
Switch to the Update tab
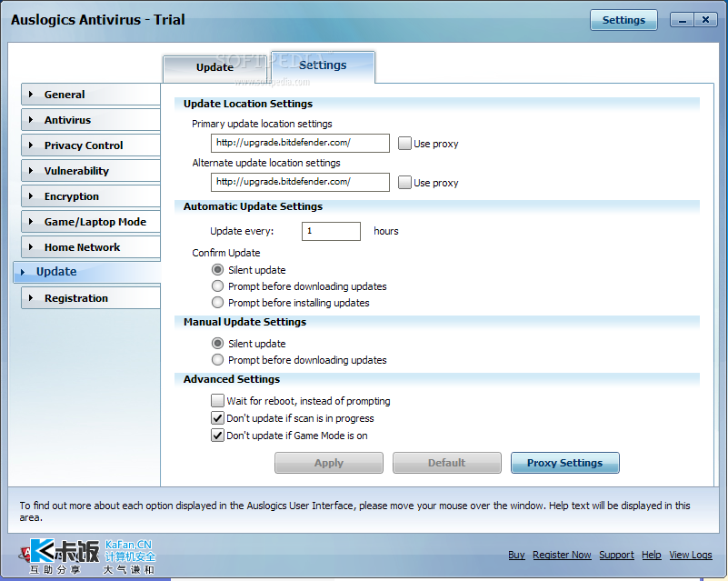[x=215, y=68]
